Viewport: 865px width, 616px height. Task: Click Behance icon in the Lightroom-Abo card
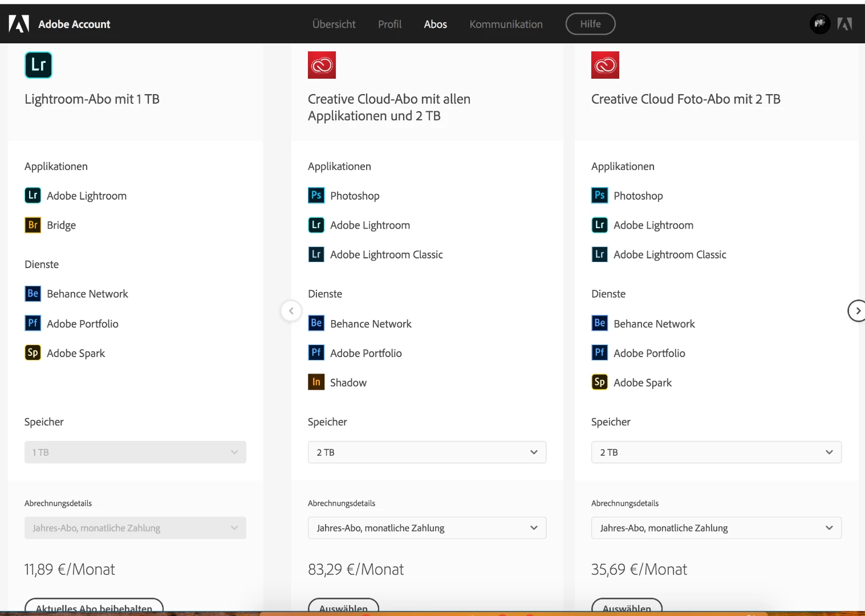(33, 294)
